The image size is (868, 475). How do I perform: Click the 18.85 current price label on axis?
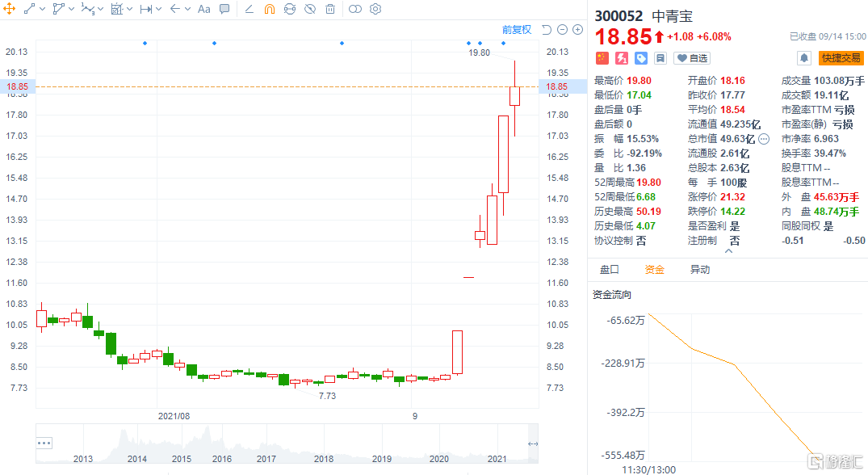(17, 86)
